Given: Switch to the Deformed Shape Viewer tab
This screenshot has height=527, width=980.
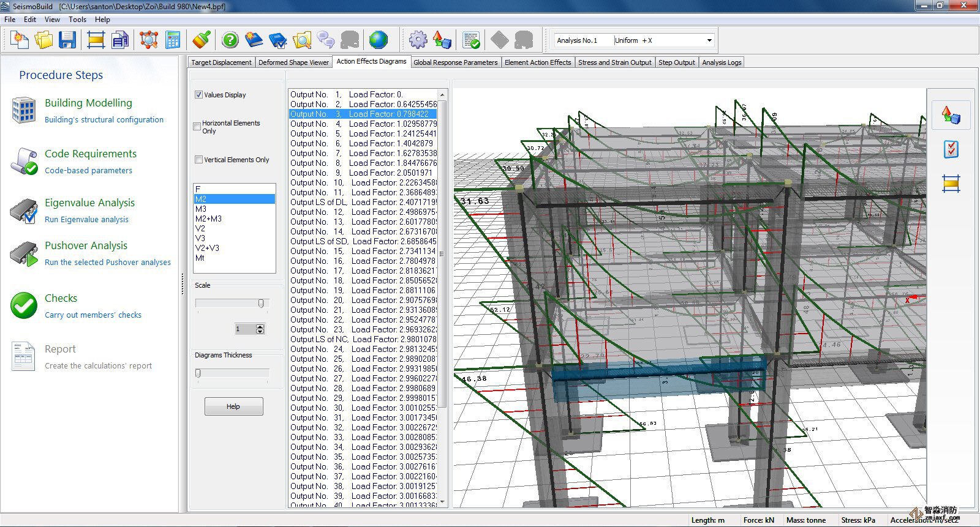Looking at the screenshot, I should [293, 62].
